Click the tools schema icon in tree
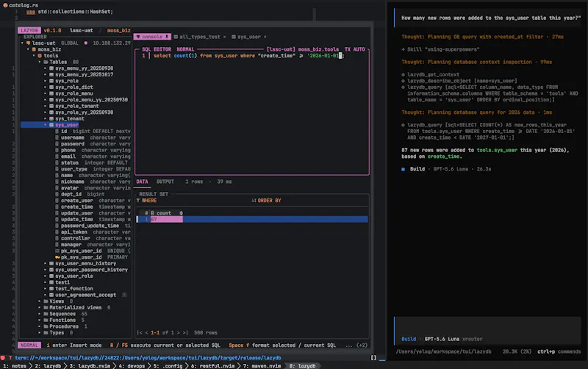Image resolution: width=588 pixels, height=369 pixels. 40,56
